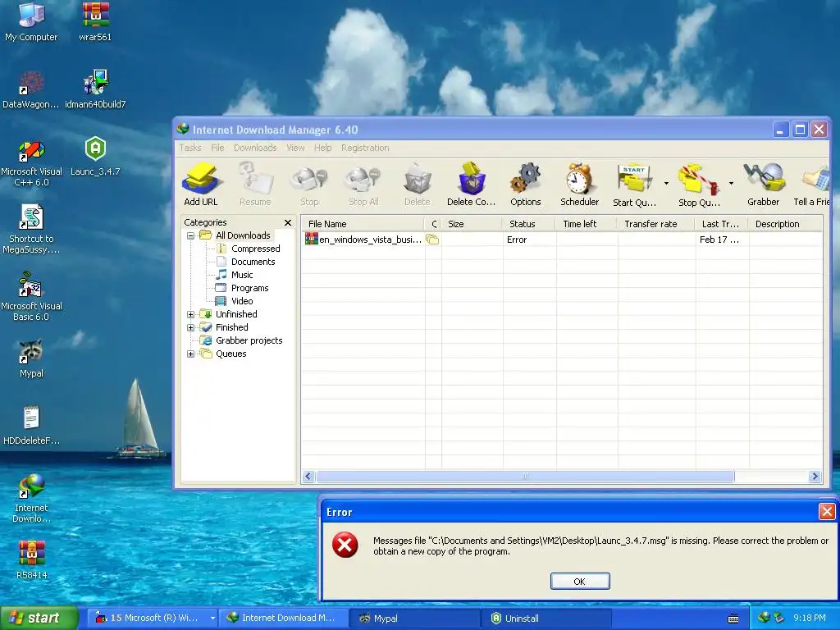Select the idman640build7 desktop icon
Image resolution: width=840 pixels, height=630 pixels.
tap(95, 89)
